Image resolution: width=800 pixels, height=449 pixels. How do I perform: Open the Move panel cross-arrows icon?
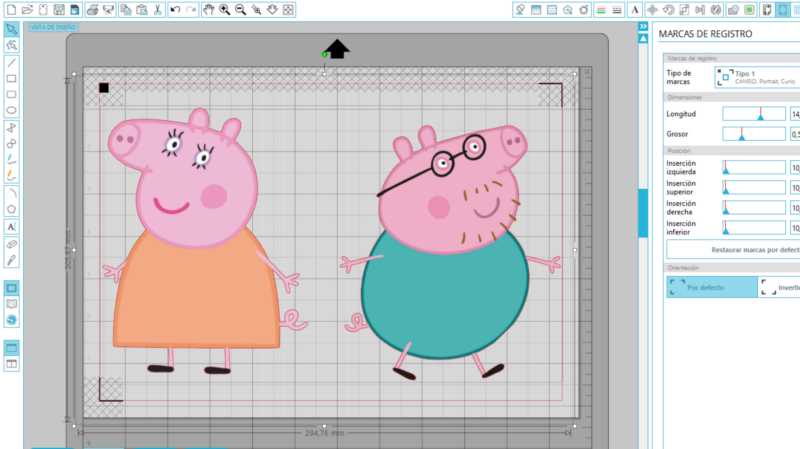point(652,10)
